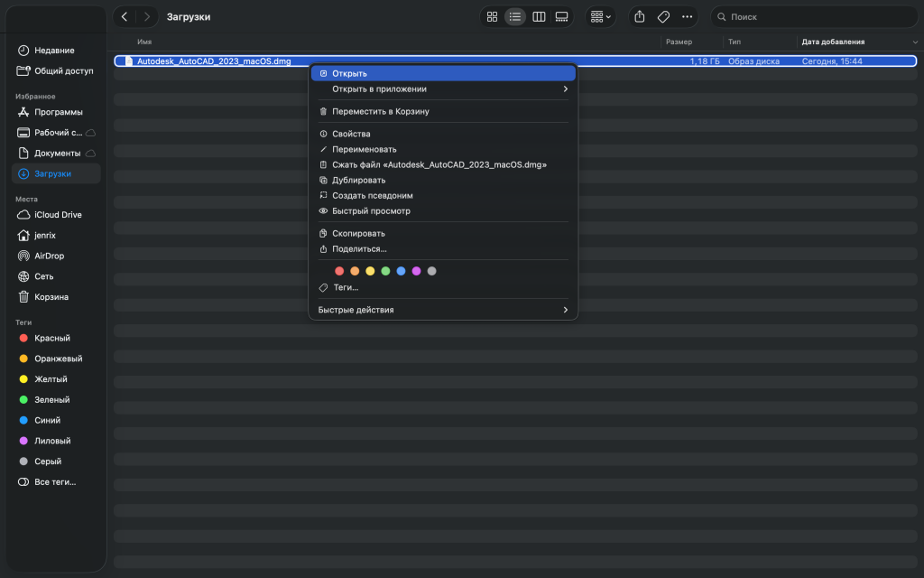Apply purple tag in context menu
Viewport: 924px width, 578px height.
click(416, 271)
